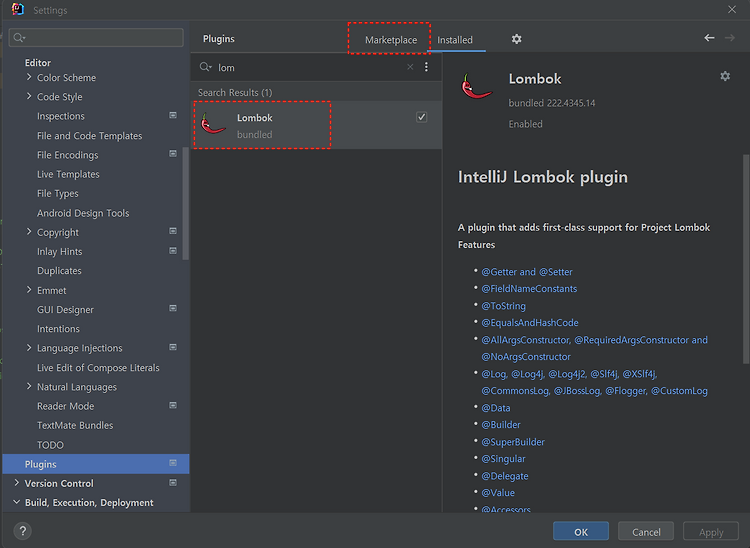The image size is (750, 548).
Task: Open Live Templates settings
Action: point(68,174)
